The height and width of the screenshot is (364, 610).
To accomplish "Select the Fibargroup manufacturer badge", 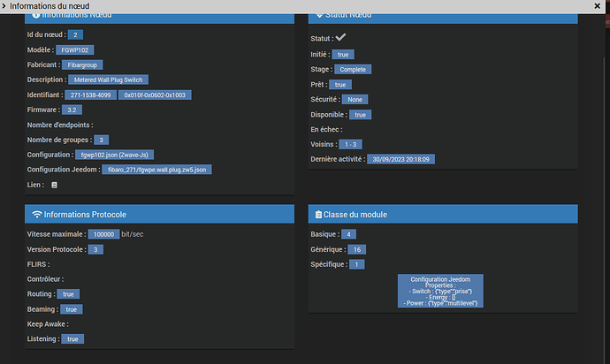I will (x=82, y=65).
